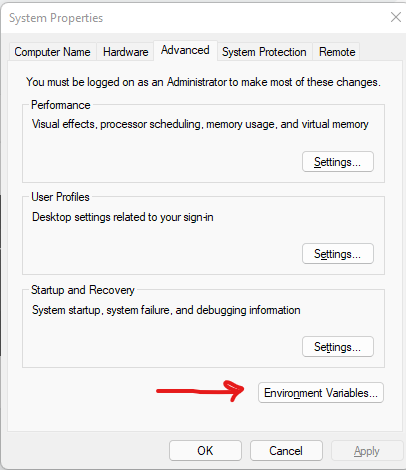This screenshot has width=406, height=470.
Task: Click the Cancel button
Action: click(286, 451)
